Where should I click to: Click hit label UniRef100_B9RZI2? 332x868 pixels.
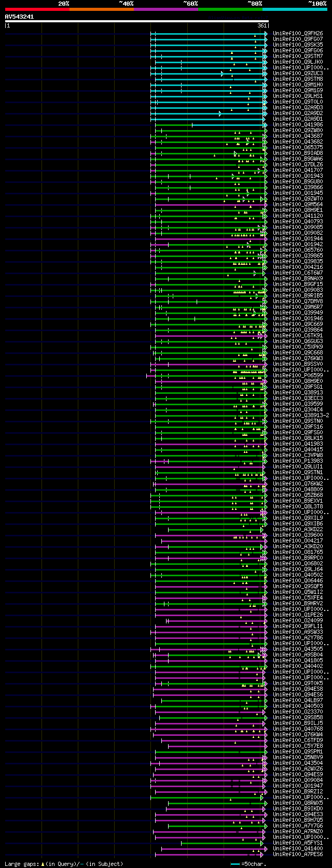[x=298, y=791]
